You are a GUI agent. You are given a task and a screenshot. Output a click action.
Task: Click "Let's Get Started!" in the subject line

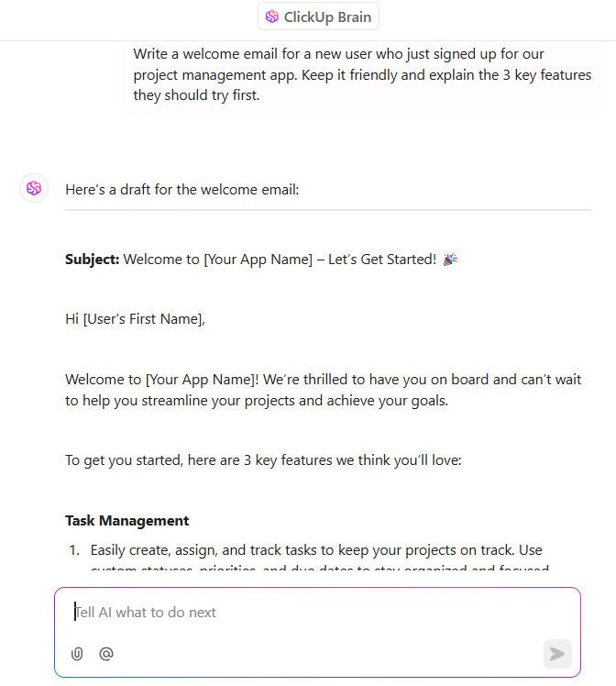382,260
